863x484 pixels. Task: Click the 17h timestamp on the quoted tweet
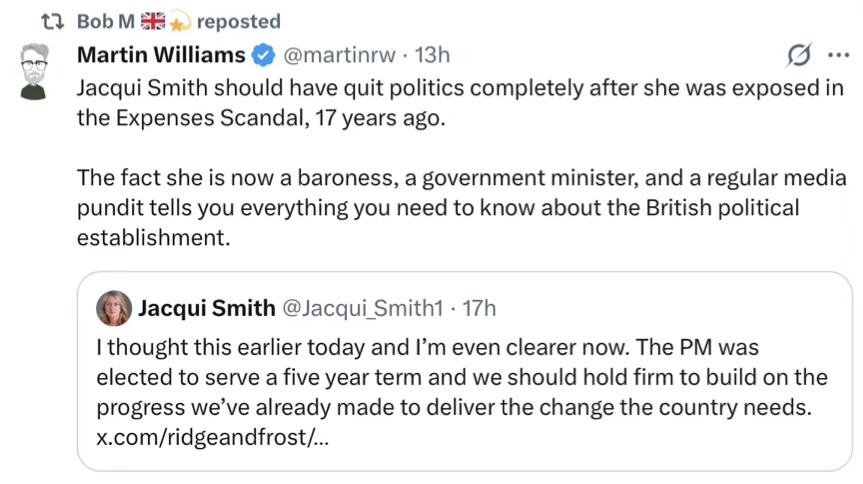476,308
